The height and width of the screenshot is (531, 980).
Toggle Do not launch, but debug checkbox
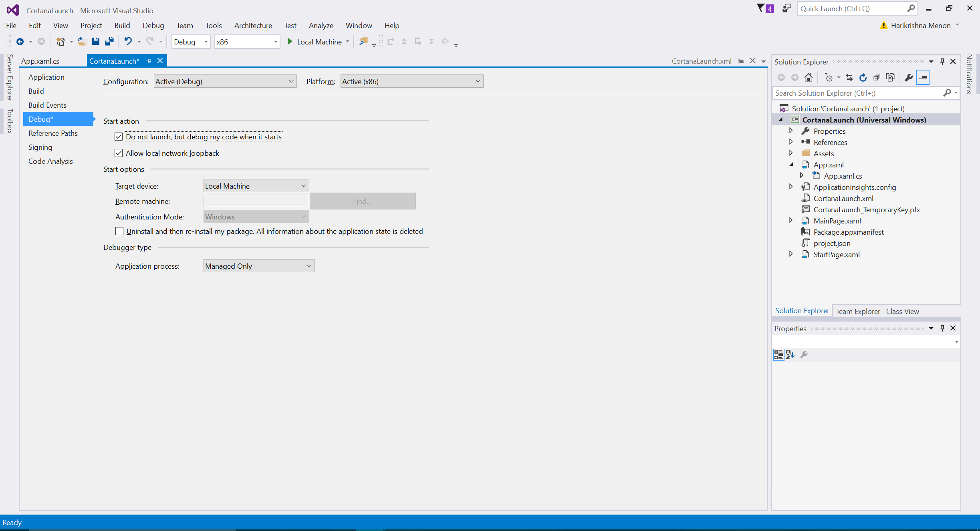(x=119, y=137)
